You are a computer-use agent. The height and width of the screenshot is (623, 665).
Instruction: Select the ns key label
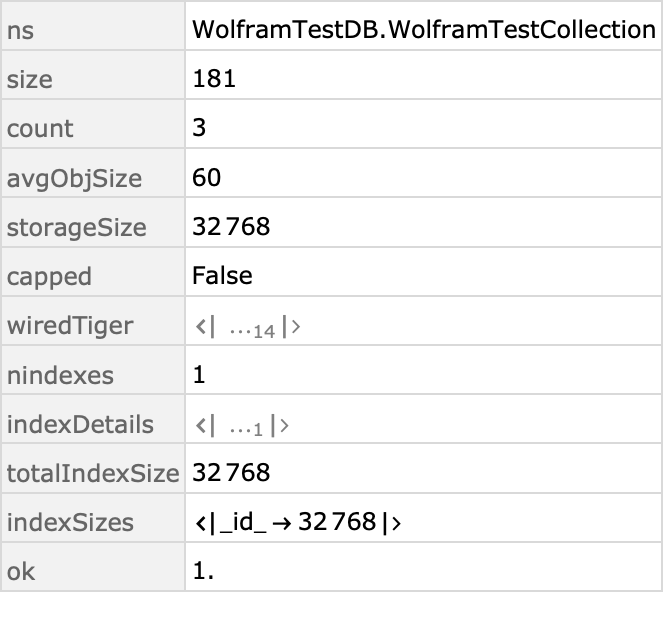[20, 31]
